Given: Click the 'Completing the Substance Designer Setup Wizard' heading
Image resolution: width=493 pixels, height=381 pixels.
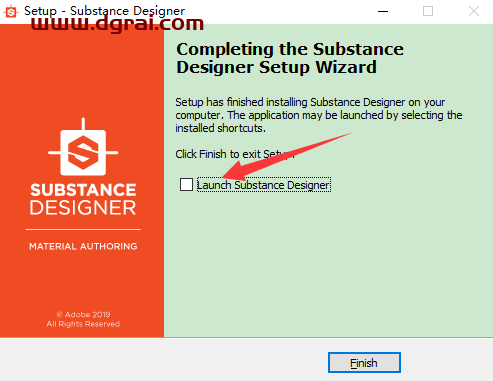Looking at the screenshot, I should pos(290,58).
